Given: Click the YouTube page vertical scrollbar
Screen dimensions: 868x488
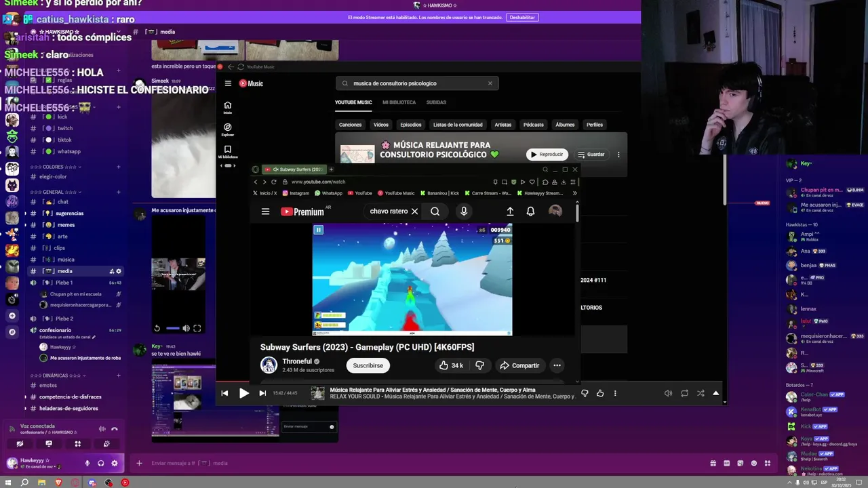Looking at the screenshot, I should [x=577, y=212].
